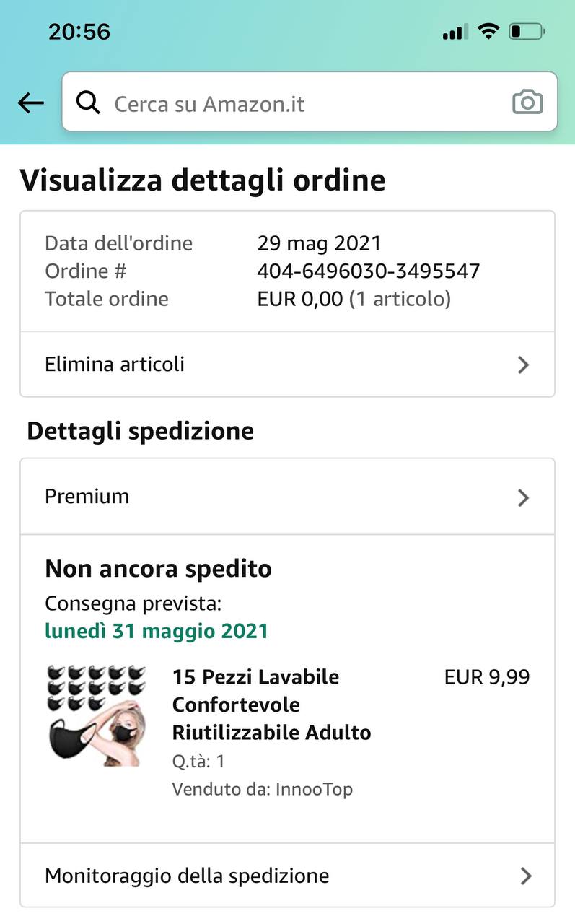Open Monitoraggio della spedizione chevron
The image size is (575, 924).
point(526,876)
